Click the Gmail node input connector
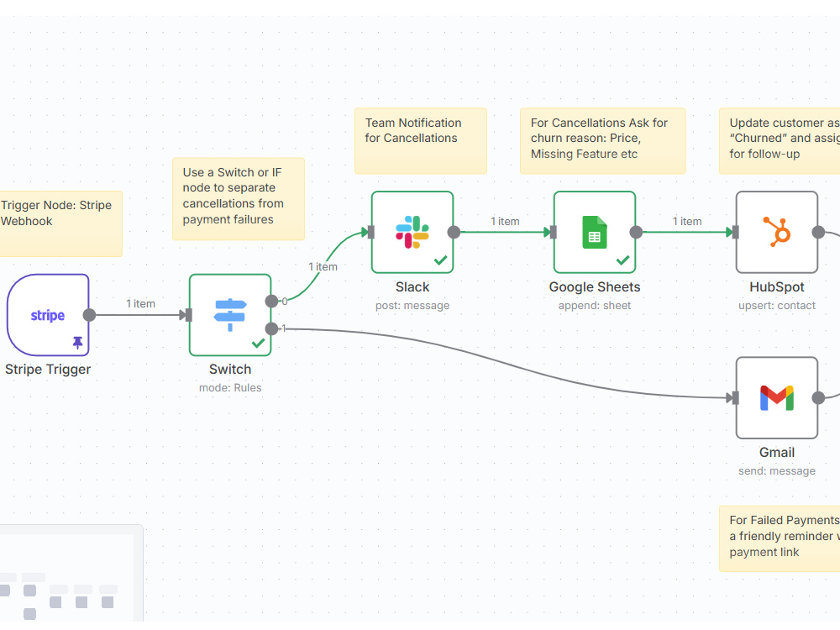This screenshot has width=840, height=630. click(x=735, y=398)
